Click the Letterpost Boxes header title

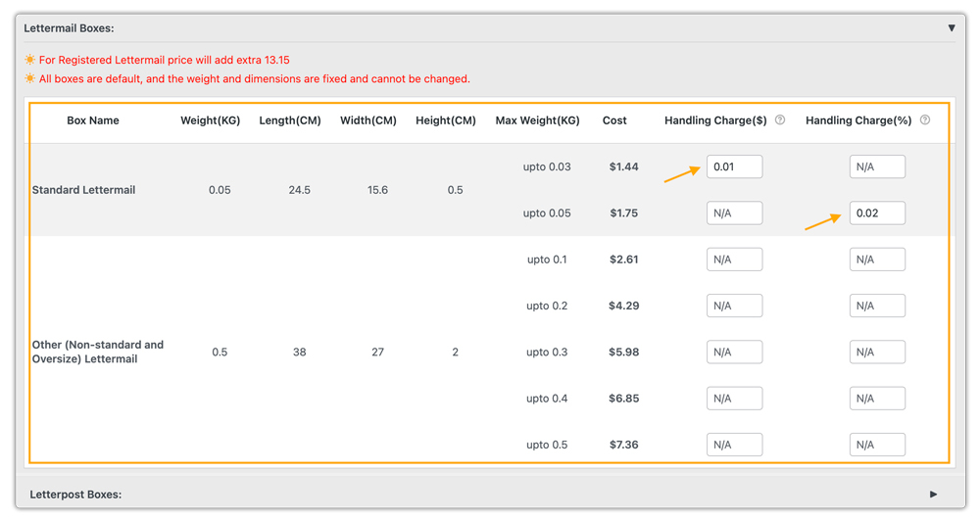point(75,495)
